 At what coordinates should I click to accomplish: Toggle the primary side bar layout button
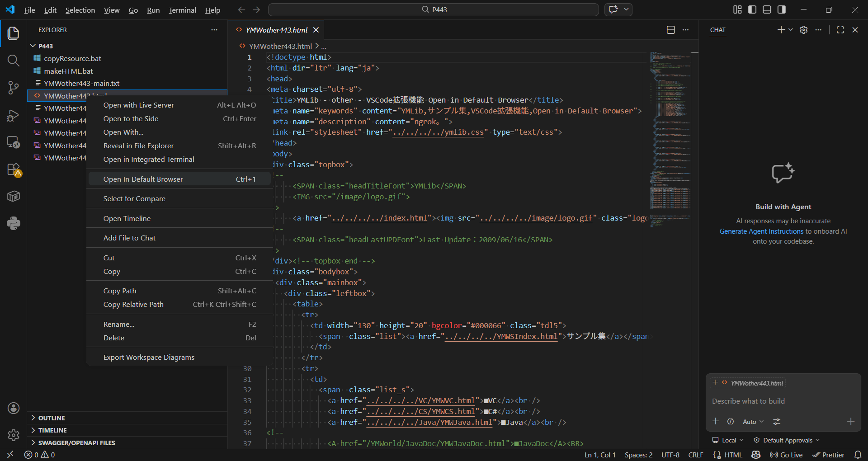752,9
